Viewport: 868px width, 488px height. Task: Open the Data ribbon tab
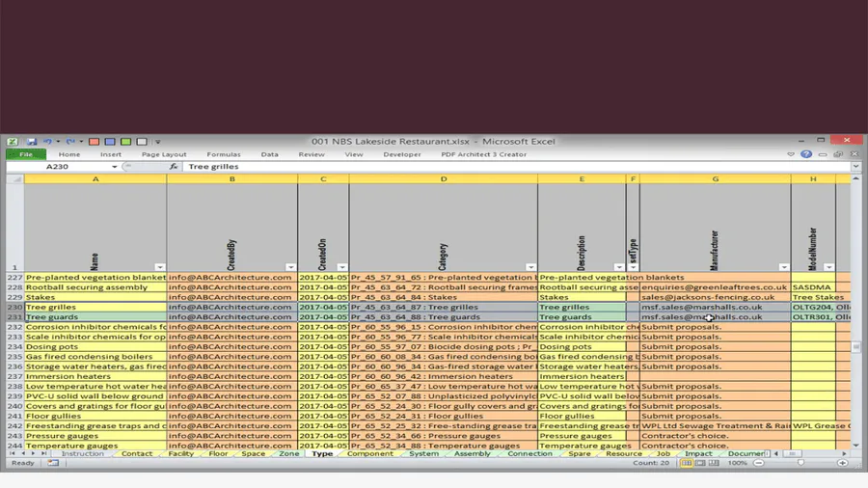[x=270, y=154]
